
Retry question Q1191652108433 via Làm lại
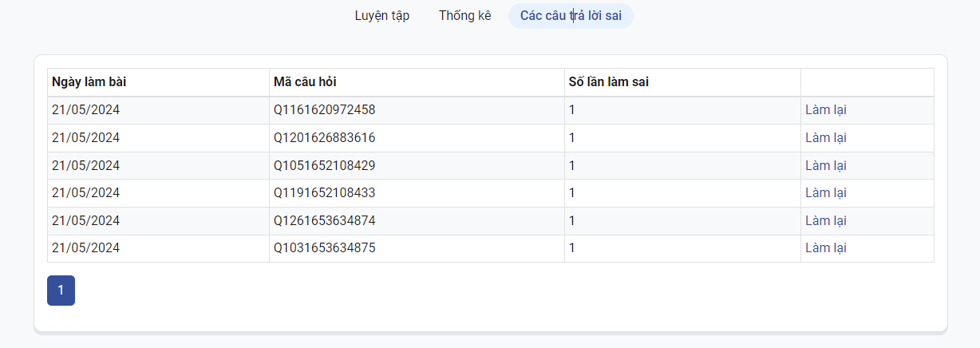click(826, 193)
